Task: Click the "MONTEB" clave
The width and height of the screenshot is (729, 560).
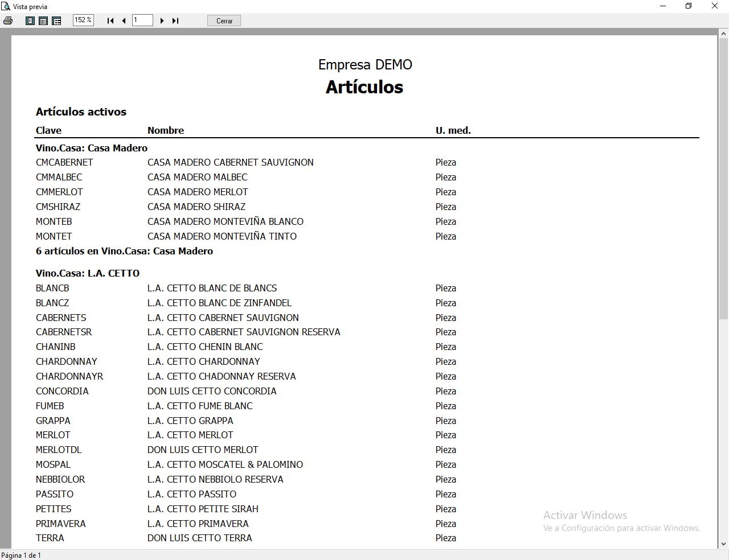Action: tap(54, 221)
